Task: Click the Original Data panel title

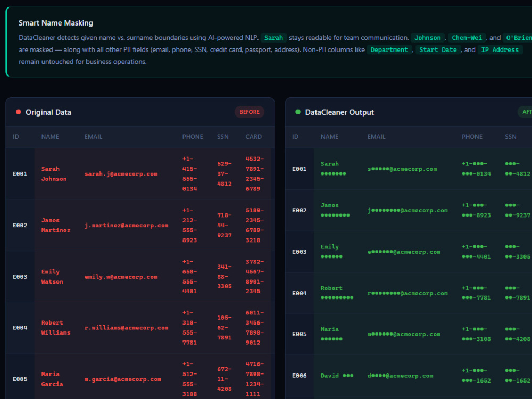Action: 48,112
